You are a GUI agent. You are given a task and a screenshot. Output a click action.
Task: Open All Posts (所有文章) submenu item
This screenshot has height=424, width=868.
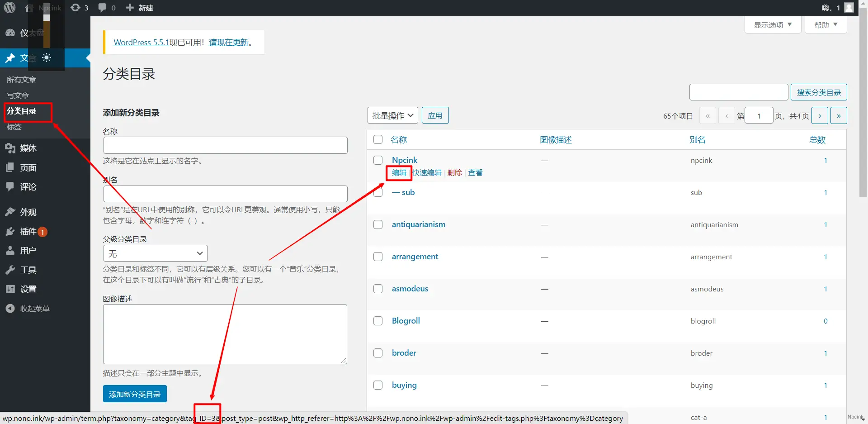tap(21, 80)
